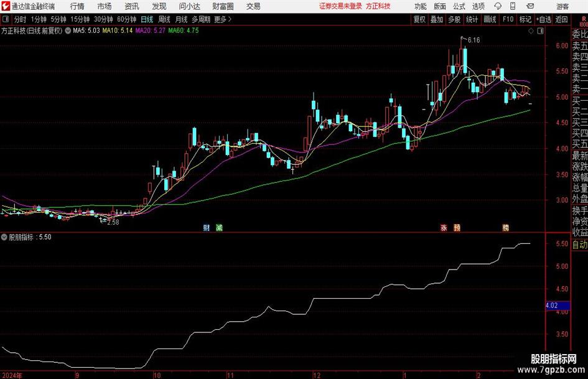
Task: Click the 方正科技 stock name in title bar
Action: coord(378,6)
